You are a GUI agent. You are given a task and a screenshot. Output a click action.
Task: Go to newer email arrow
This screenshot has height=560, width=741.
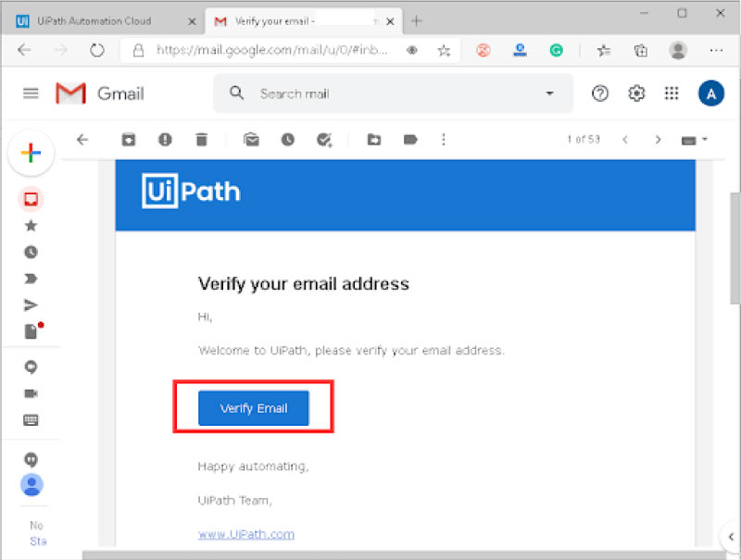pyautogui.click(x=625, y=140)
